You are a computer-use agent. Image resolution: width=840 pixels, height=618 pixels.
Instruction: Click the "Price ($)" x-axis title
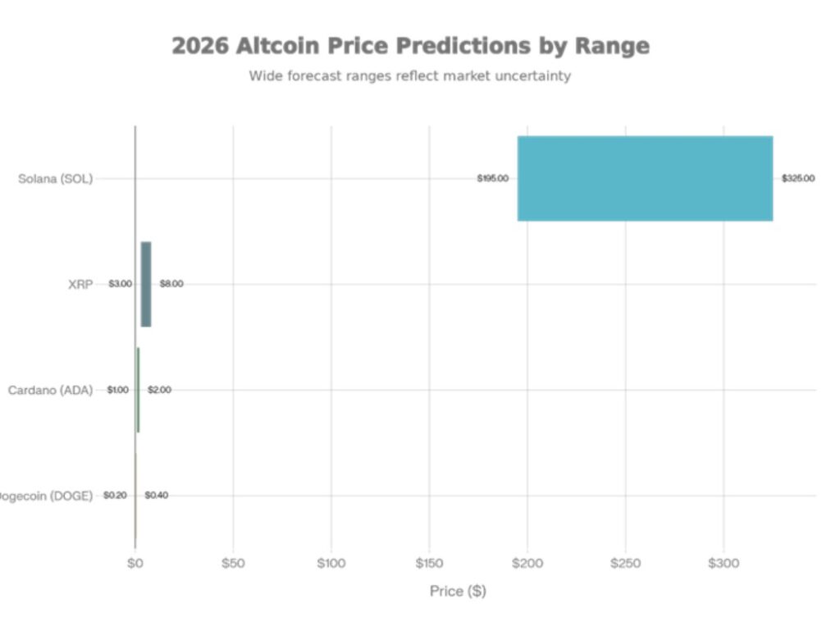(458, 591)
